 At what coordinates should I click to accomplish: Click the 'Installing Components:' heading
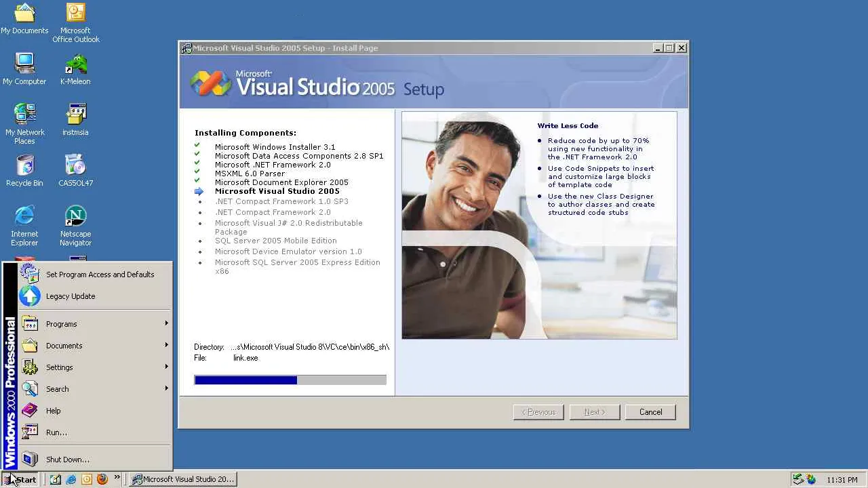tap(245, 133)
